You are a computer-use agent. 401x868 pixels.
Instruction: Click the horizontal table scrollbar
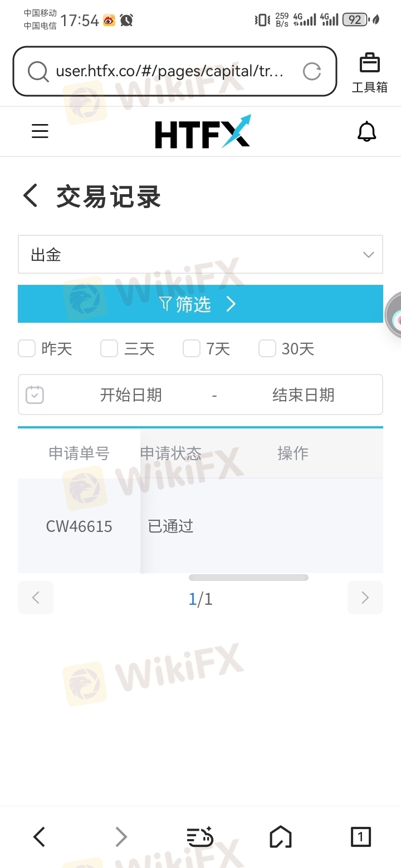pos(248,578)
